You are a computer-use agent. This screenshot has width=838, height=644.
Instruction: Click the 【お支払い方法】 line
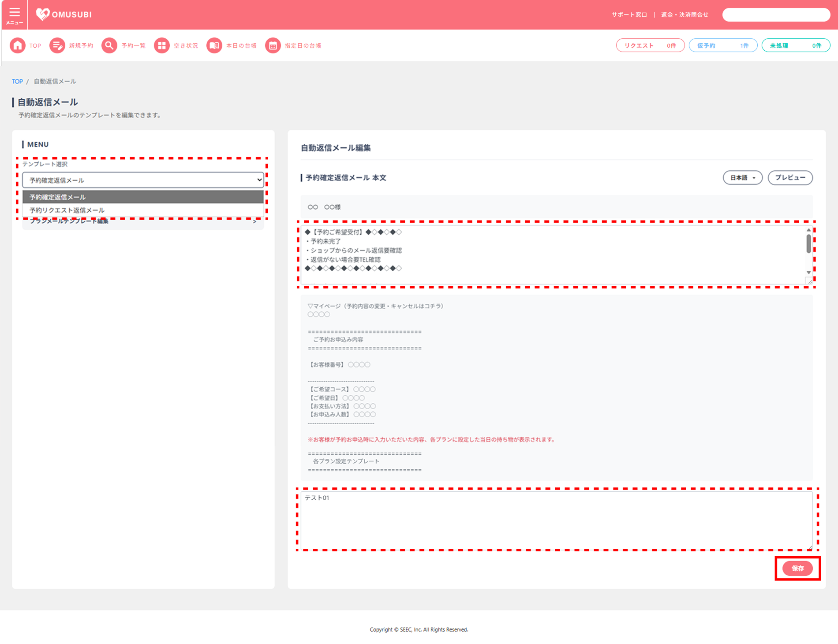(341, 406)
